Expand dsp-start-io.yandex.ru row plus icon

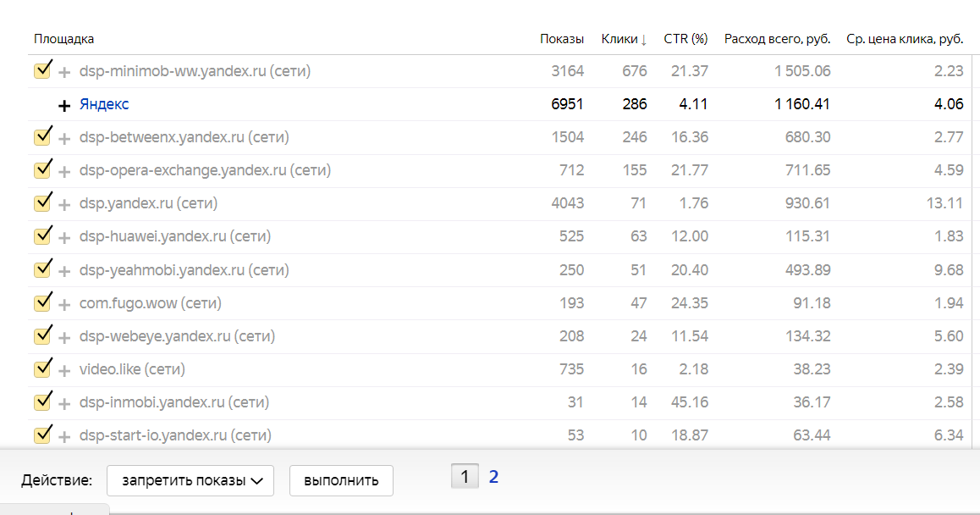(x=63, y=437)
